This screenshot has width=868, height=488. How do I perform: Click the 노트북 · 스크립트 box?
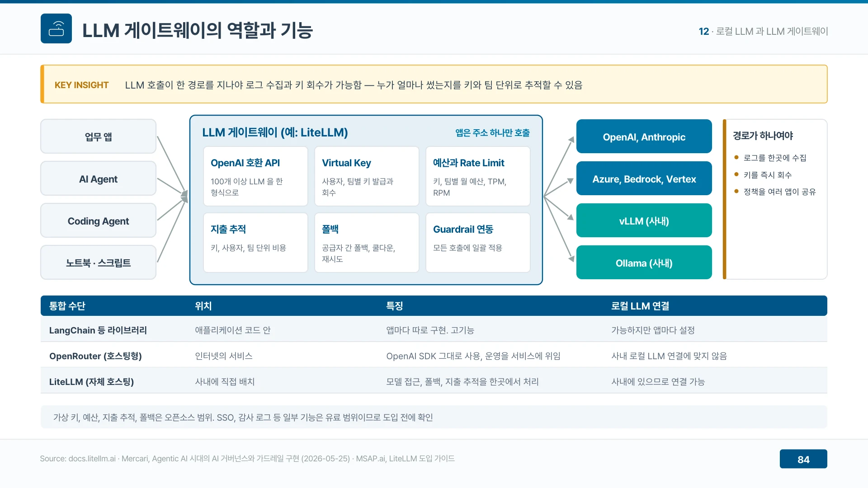[98, 263]
